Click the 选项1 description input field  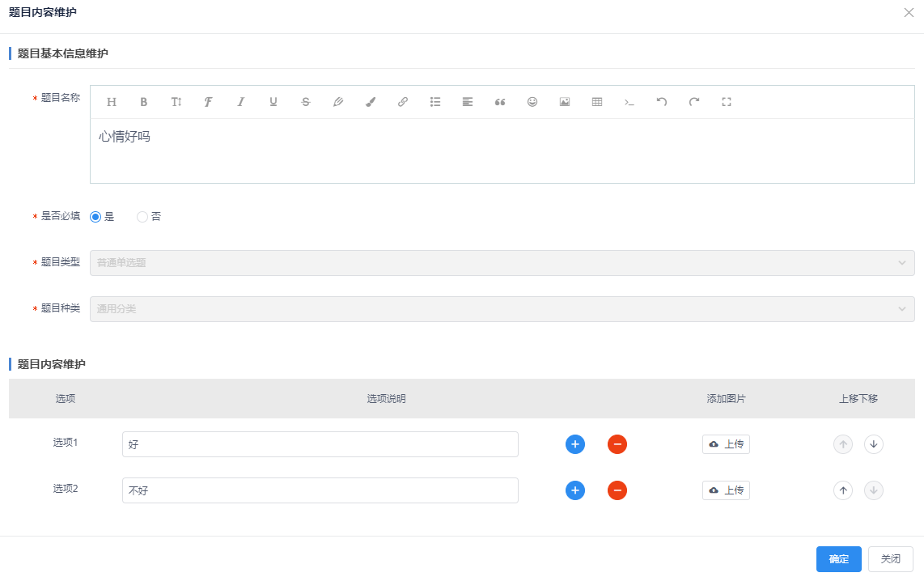[320, 444]
